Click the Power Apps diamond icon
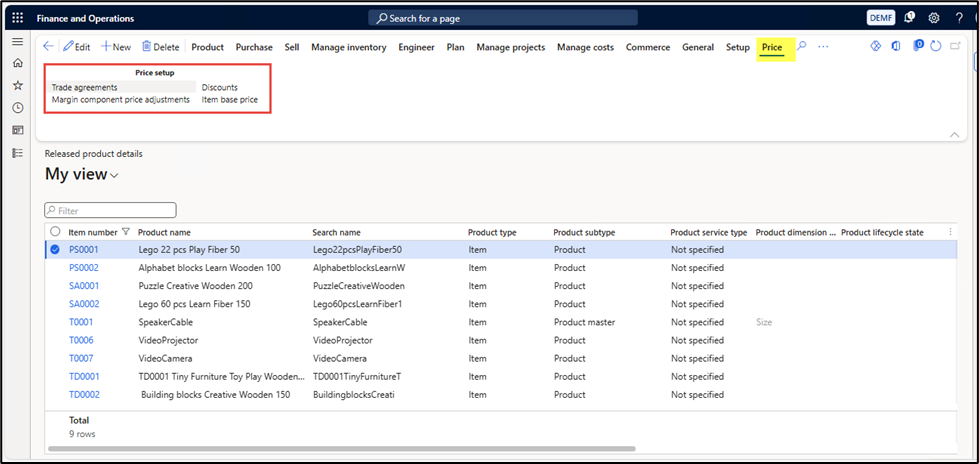The image size is (979, 464). click(x=875, y=46)
